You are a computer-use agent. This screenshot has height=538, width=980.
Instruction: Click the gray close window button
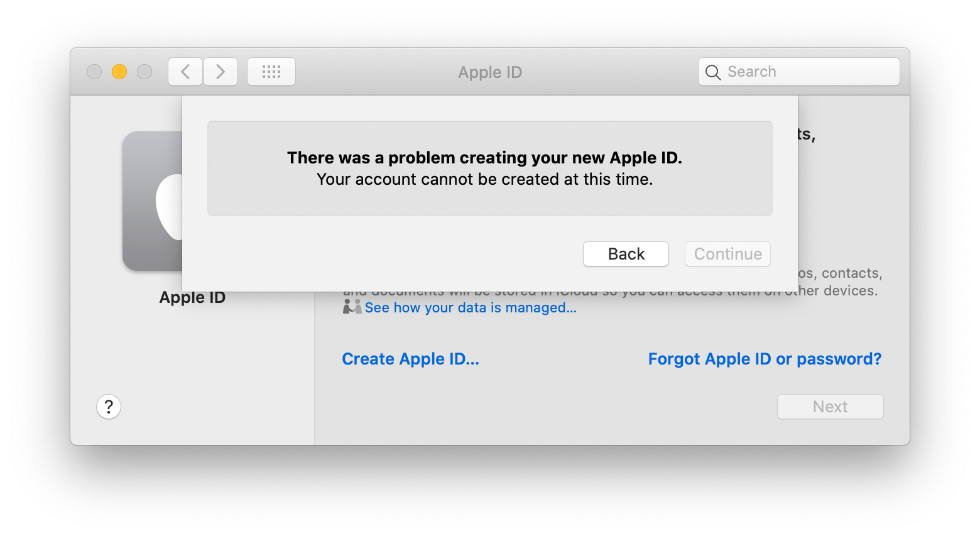click(94, 72)
